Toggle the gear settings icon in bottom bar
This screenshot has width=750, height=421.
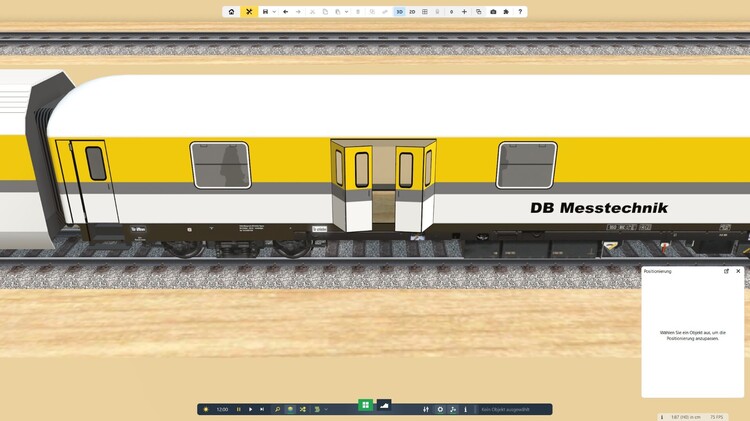click(x=440, y=410)
